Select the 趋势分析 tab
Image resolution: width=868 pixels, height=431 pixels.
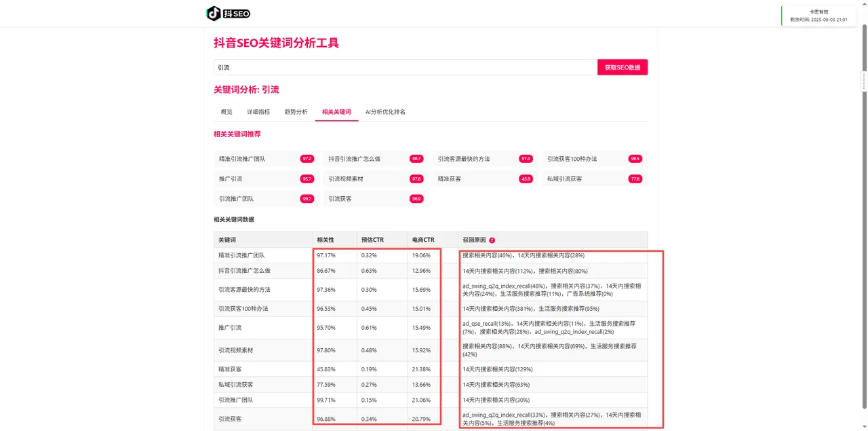296,112
